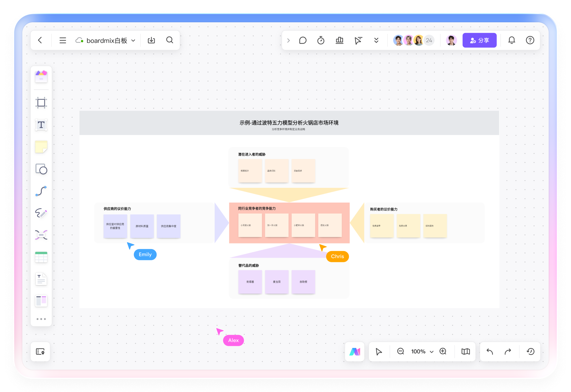Open the Mind Map tool
This screenshot has height=392, width=571.
coord(41,235)
